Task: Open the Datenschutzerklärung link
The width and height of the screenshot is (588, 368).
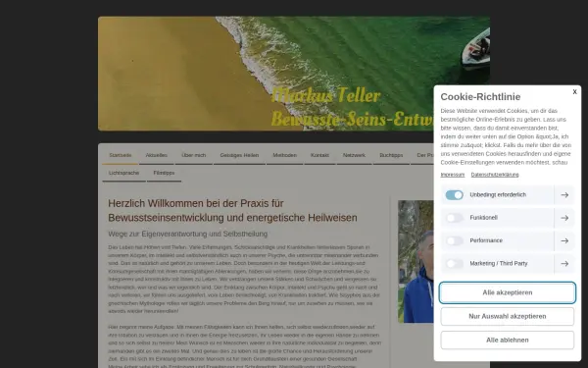Action: (495, 175)
